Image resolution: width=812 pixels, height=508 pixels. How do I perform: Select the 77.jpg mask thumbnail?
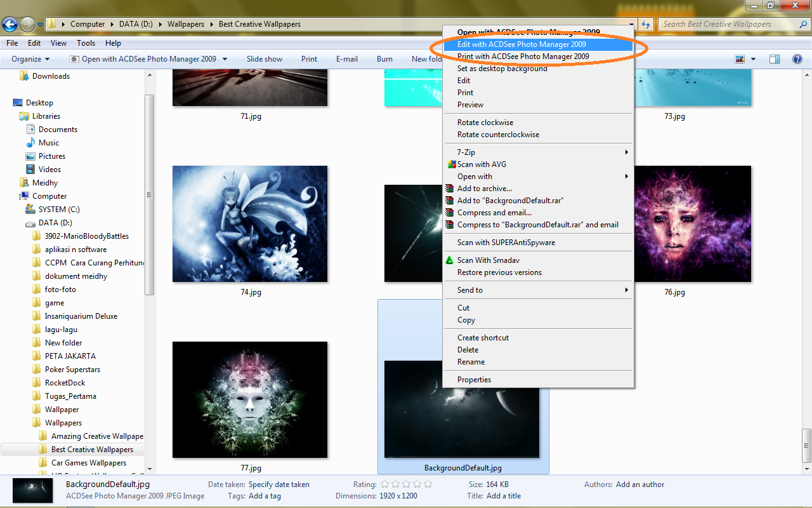pos(250,399)
